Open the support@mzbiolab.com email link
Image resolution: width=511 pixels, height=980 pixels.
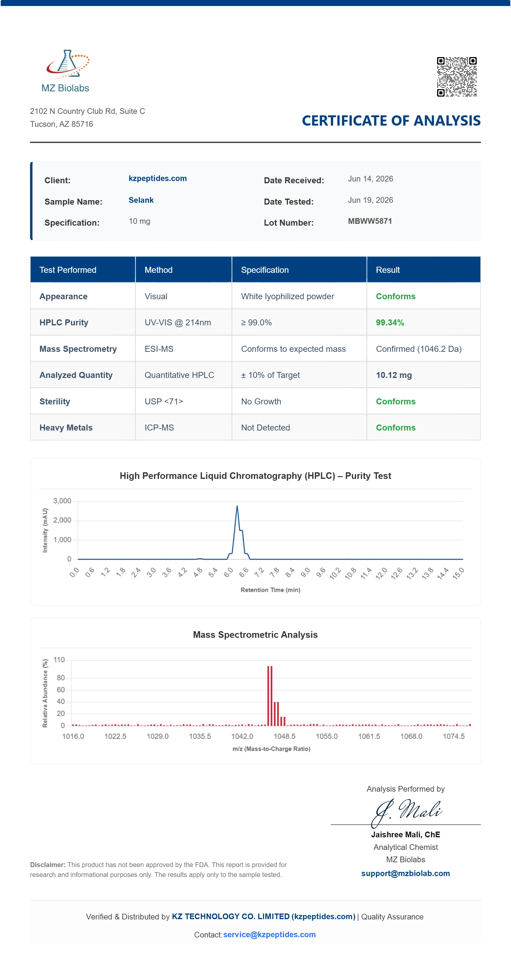[x=405, y=873]
